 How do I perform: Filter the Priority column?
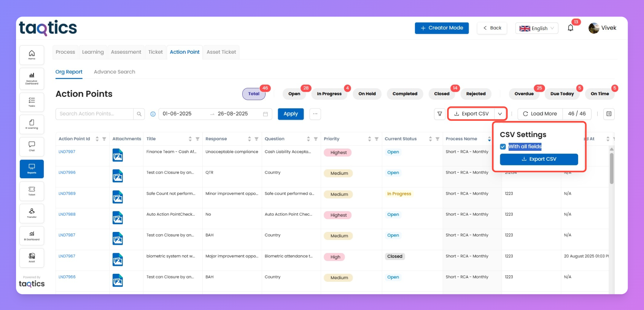pyautogui.click(x=377, y=139)
